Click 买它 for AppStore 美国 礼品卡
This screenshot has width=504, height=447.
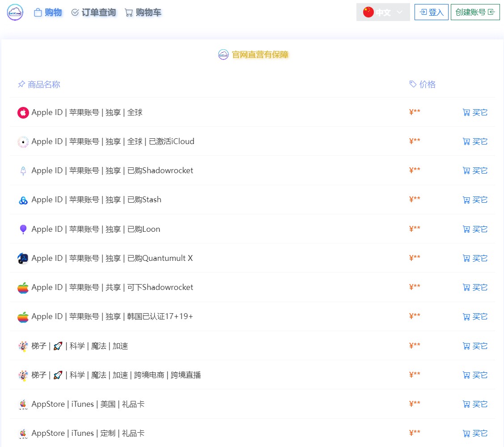click(x=475, y=404)
